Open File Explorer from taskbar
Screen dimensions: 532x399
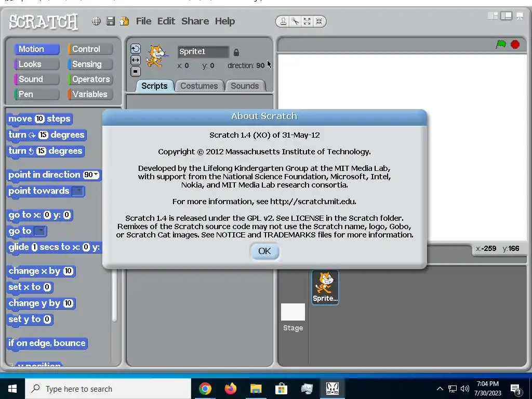click(256, 389)
